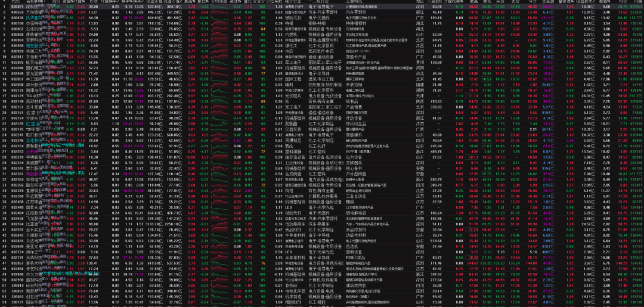The width and height of the screenshot is (644, 307).
Task: Select stock code 000708
Action: (17, 23)
